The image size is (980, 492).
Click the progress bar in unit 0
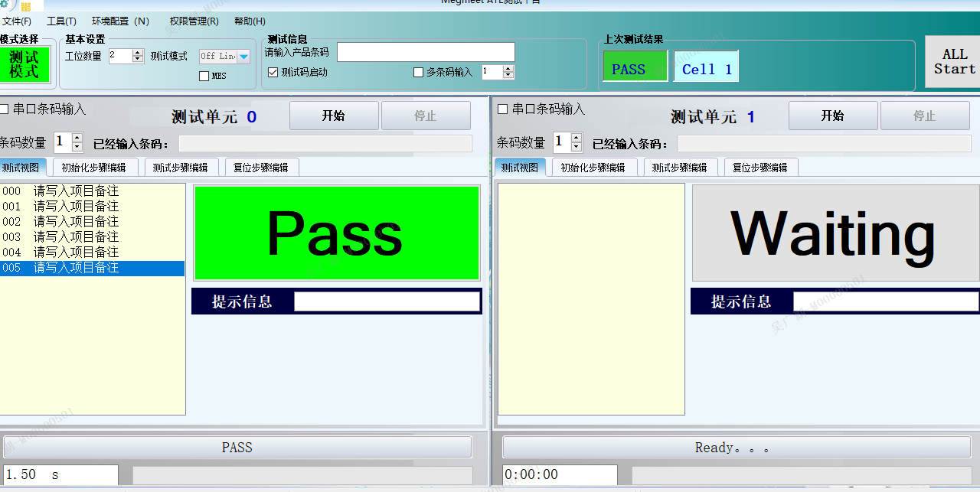pos(302,475)
